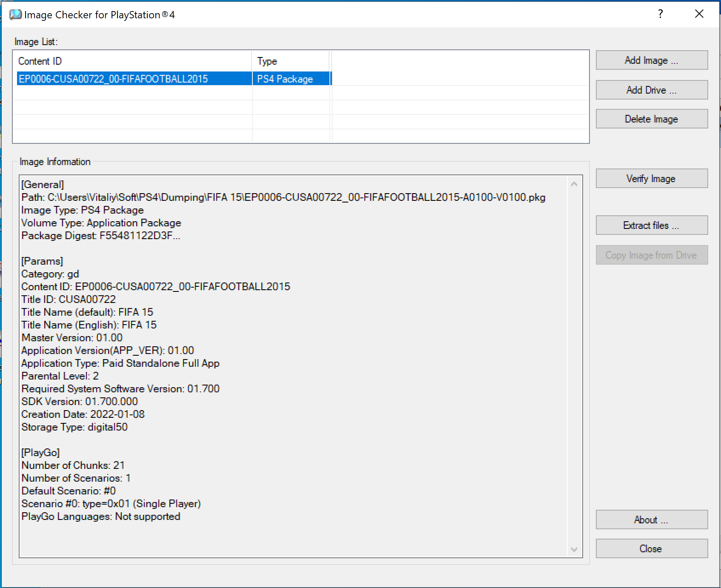Click the Image Type: PS4 Package line
Viewport: 721px width, 588px height.
coord(83,210)
